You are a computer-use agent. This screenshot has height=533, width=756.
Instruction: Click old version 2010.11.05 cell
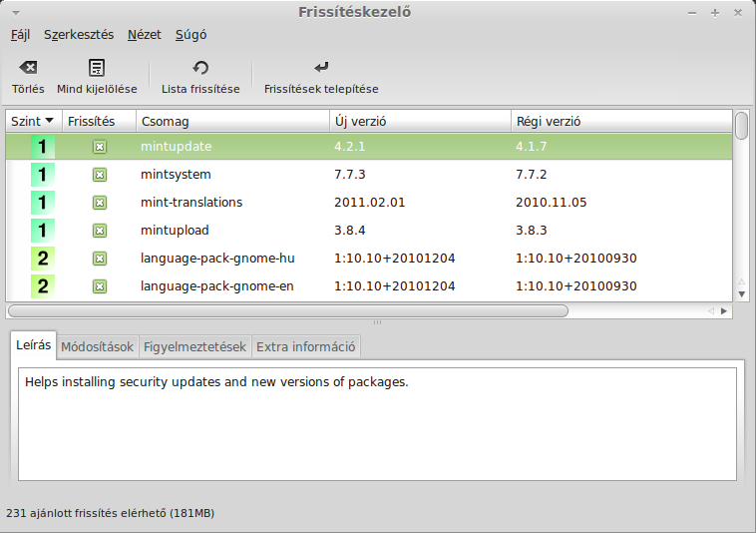pos(552,203)
